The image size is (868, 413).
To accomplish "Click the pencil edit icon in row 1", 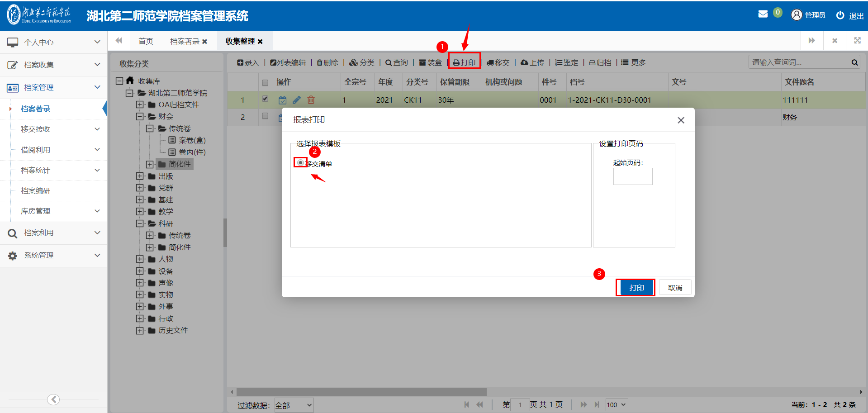I will 297,100.
